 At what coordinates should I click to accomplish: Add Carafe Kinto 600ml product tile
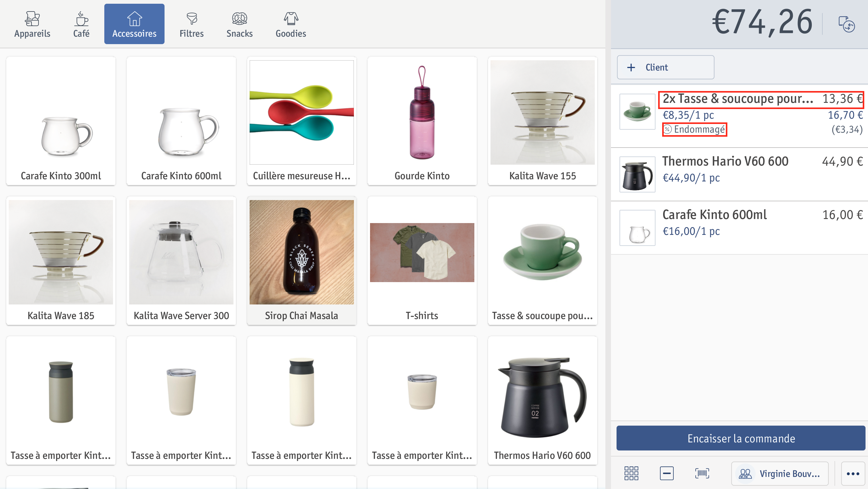pyautogui.click(x=181, y=121)
